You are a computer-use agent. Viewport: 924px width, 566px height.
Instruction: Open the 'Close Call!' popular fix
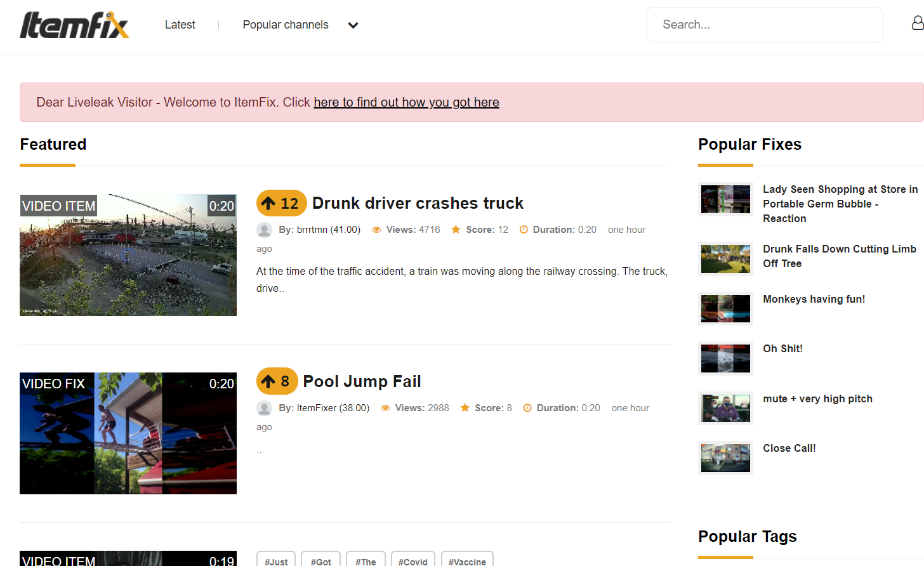(x=789, y=448)
